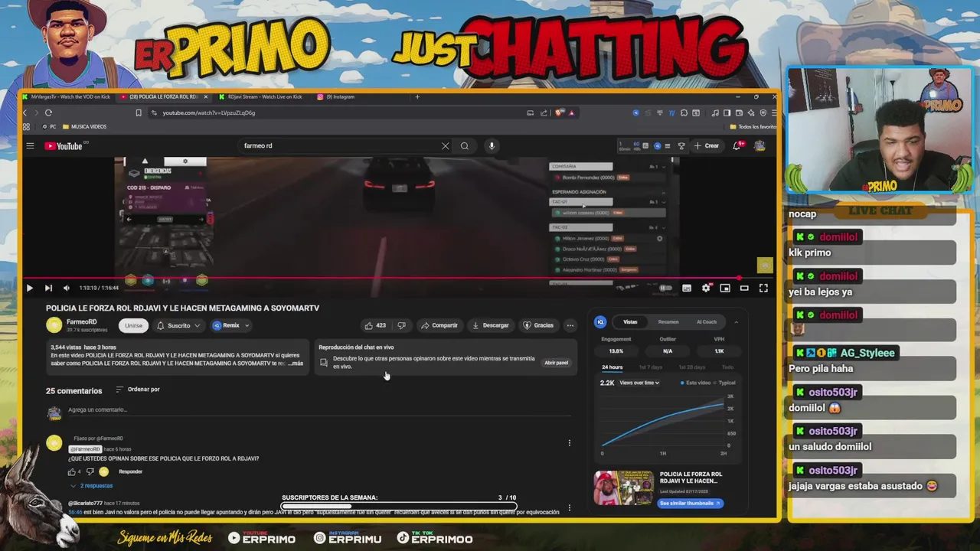Click See similar thumbnails button
Image resolution: width=980 pixels, height=551 pixels.
pos(690,504)
